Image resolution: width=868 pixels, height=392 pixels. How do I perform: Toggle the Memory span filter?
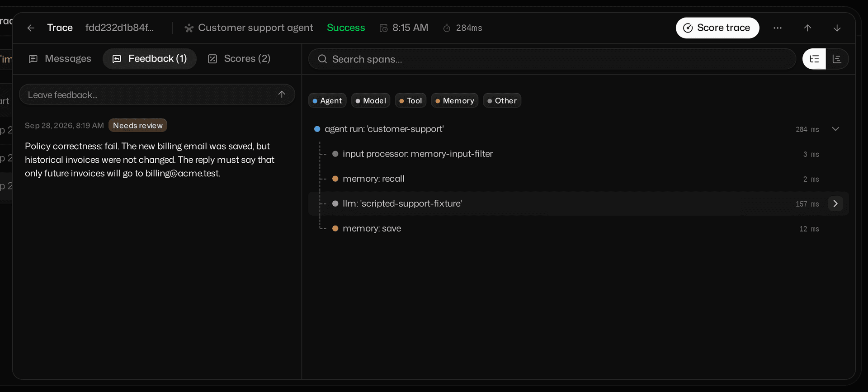(x=454, y=100)
